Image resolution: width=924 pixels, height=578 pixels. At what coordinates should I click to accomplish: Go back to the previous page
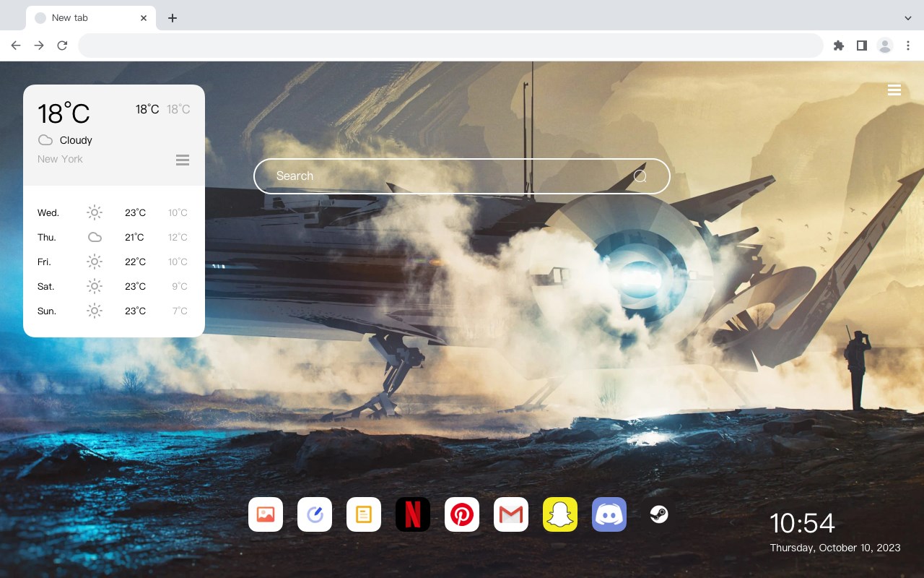(16, 46)
